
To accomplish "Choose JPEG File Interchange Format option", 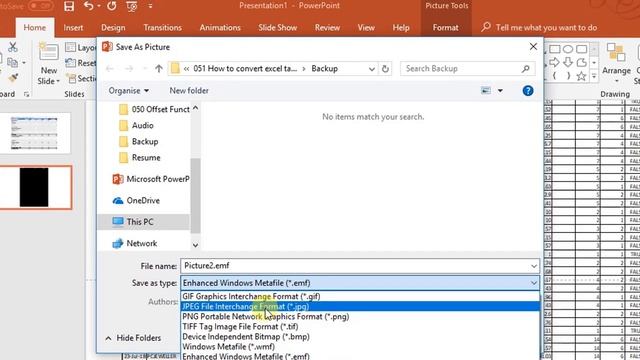I will (x=360, y=307).
